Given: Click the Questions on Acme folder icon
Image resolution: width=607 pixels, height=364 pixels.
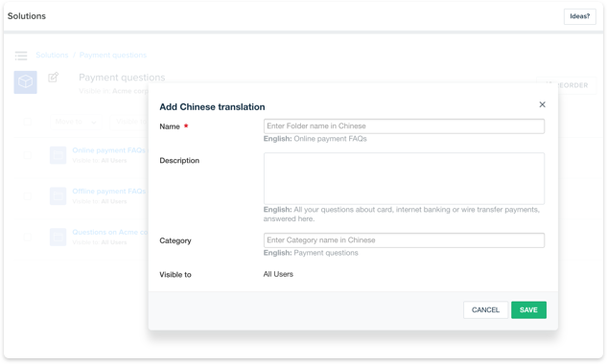Looking at the screenshot, I should click(x=58, y=237).
